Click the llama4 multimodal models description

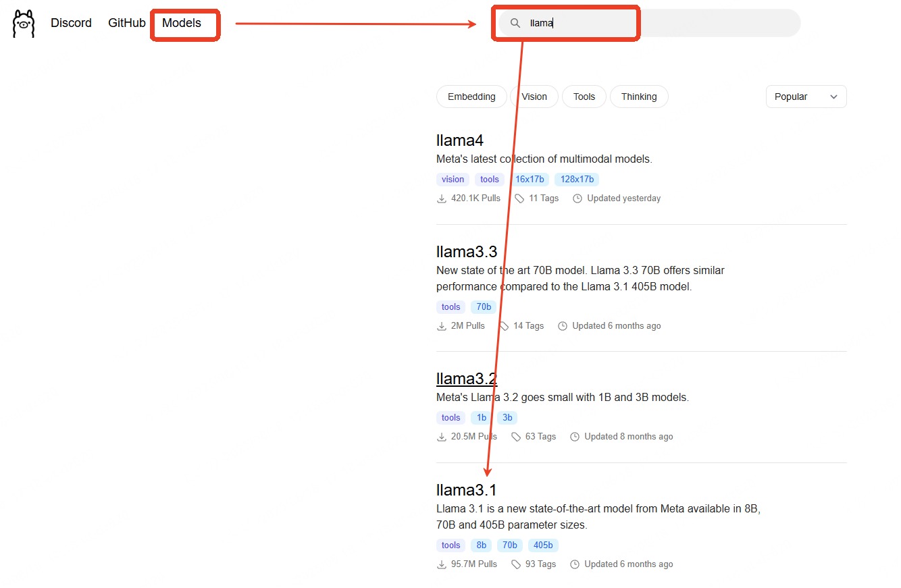[x=544, y=159]
